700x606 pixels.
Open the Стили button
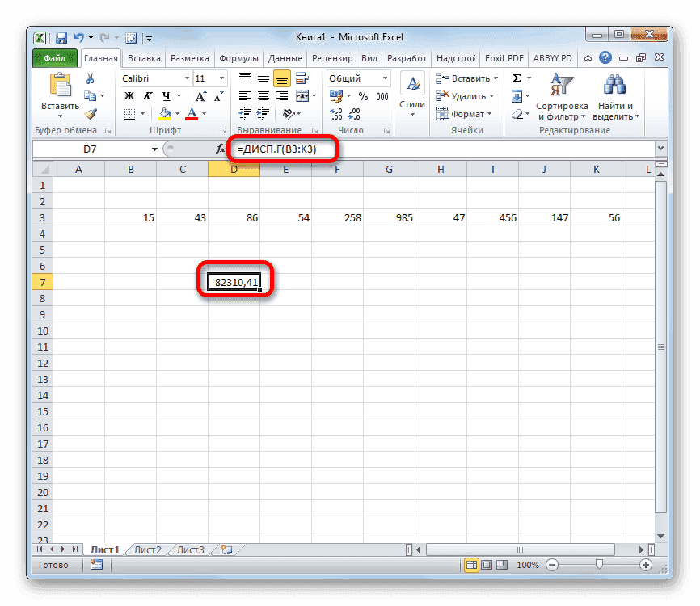pos(411,89)
